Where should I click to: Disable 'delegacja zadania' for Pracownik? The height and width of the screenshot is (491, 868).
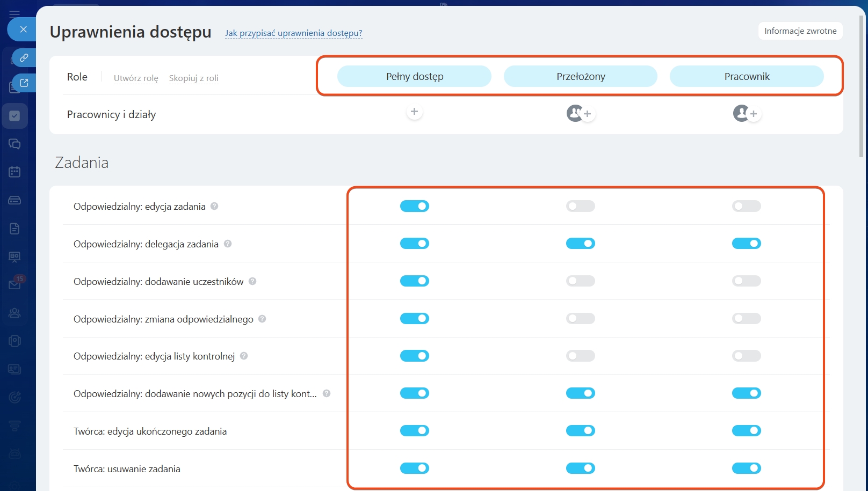[x=746, y=244]
